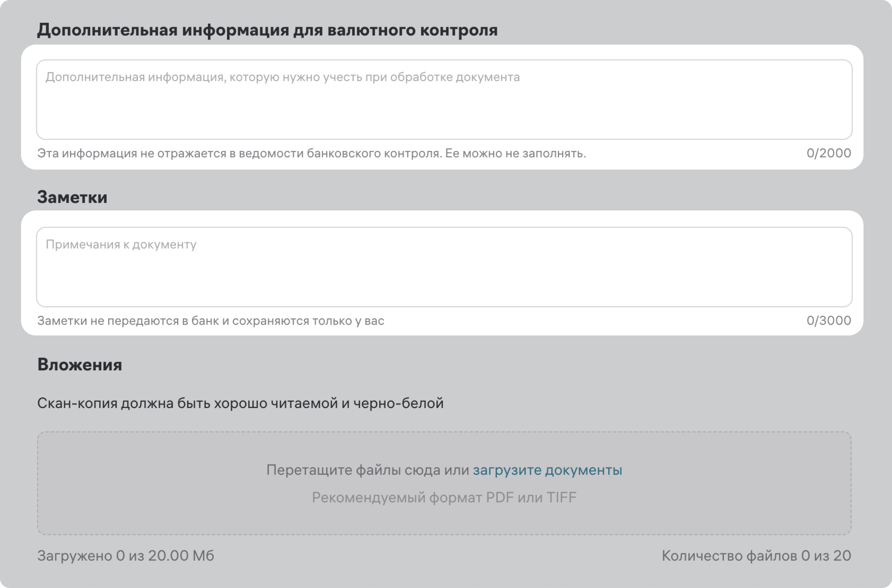The width and height of the screenshot is (892, 588).
Task: Click the 'Скан-копия должна быть хорошо читаемой' note
Action: pos(240,404)
